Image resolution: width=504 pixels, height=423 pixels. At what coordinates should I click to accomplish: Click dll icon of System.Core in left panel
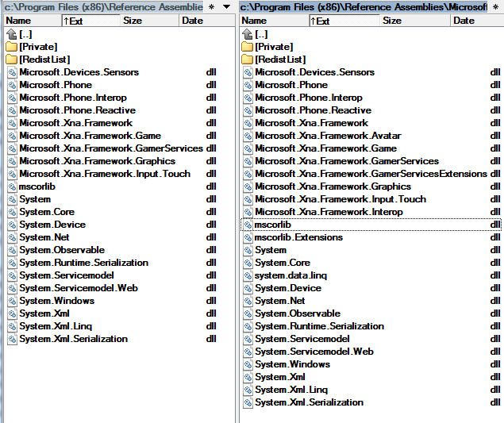point(12,212)
